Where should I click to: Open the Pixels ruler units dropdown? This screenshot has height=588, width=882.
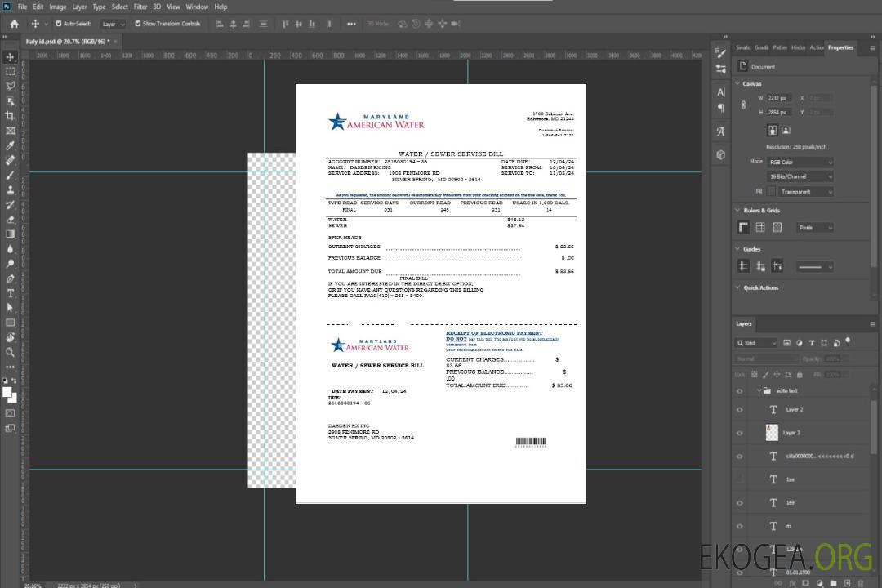[x=815, y=227]
